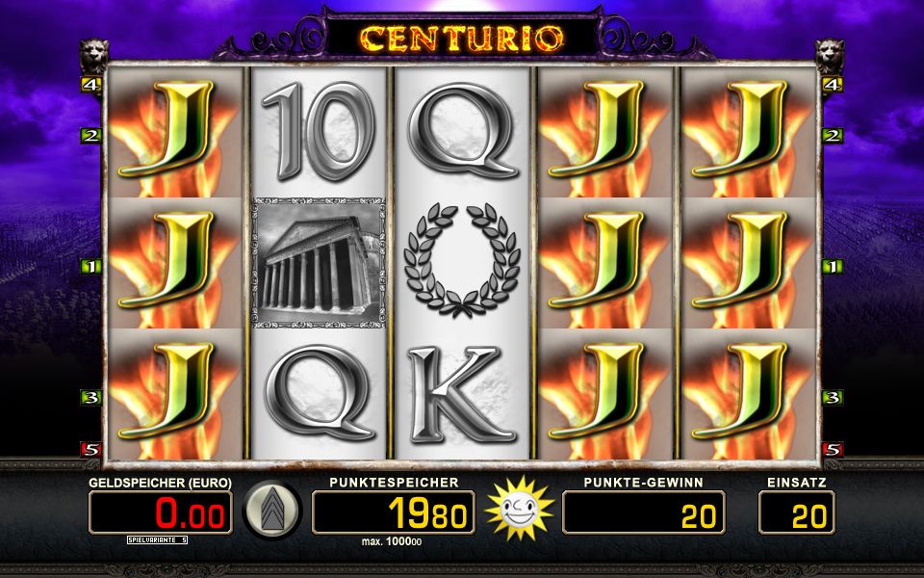Select payline 1 marker on left side
924x578 pixels.
click(x=90, y=267)
